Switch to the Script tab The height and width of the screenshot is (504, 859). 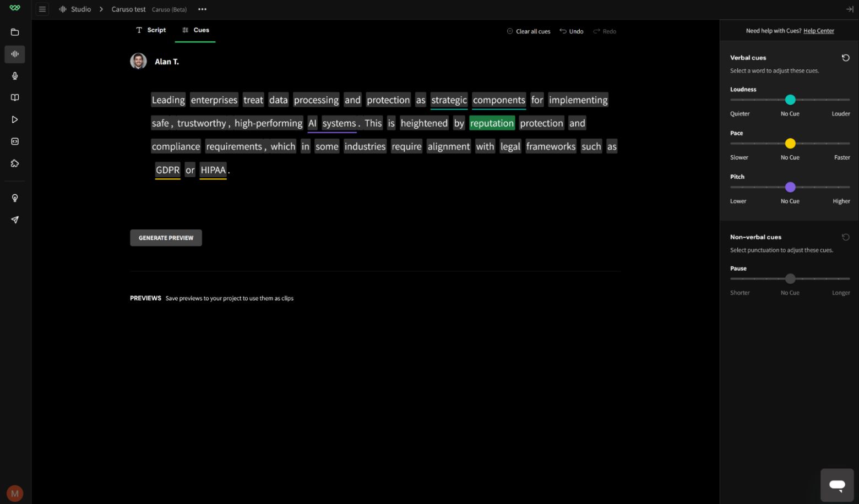[151, 30]
